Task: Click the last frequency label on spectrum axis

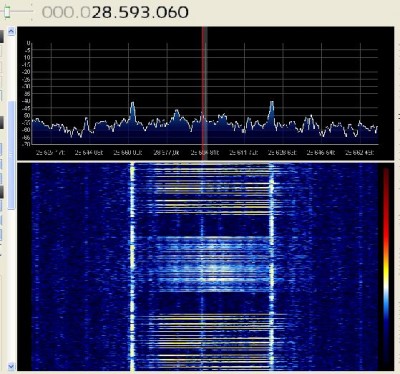Action: [359, 153]
